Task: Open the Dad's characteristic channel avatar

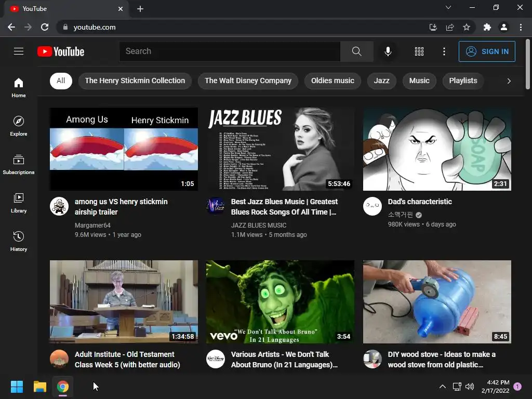Action: tap(372, 206)
